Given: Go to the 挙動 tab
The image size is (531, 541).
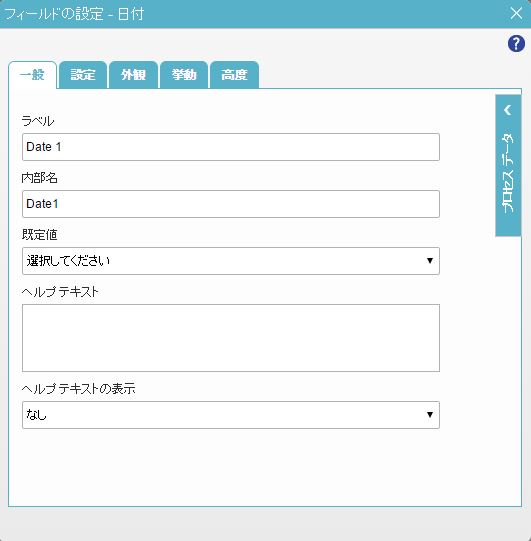Looking at the screenshot, I should pyautogui.click(x=184, y=75).
